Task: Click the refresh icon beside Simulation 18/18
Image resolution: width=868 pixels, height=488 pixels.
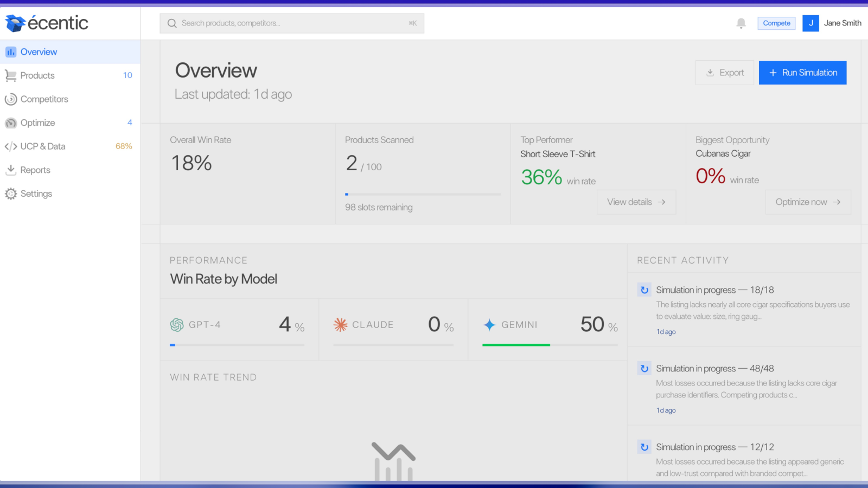Action: click(644, 290)
